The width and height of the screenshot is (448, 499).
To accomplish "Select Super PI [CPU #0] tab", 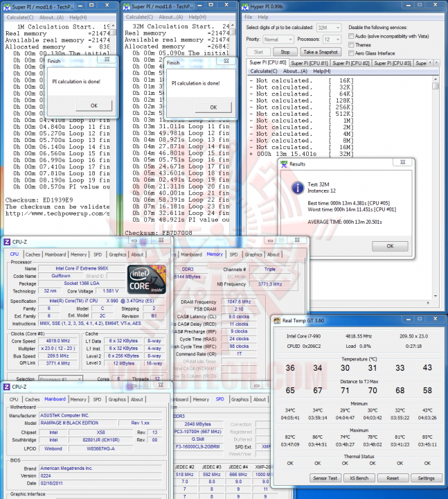I will point(268,62).
